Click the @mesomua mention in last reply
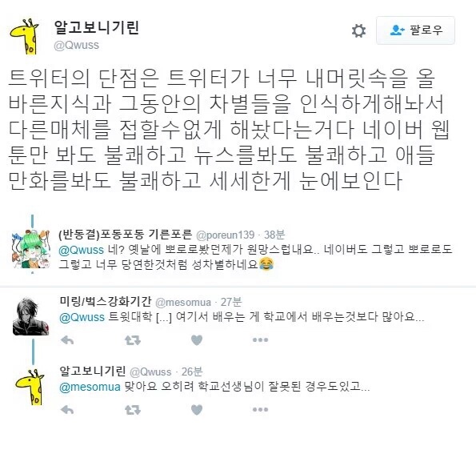Screen dimensions: 476x462 click(90, 387)
